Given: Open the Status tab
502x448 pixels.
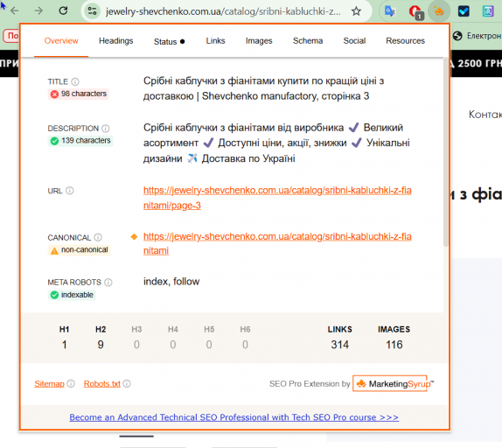Looking at the screenshot, I should pyautogui.click(x=169, y=42).
